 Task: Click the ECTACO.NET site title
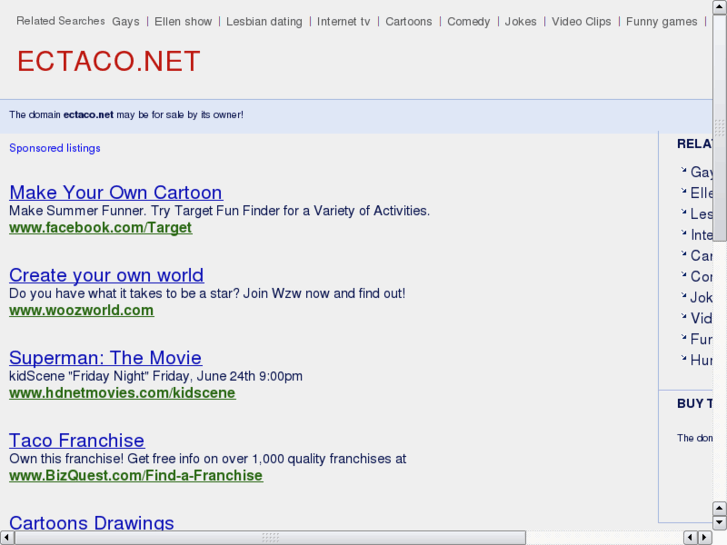click(x=108, y=61)
